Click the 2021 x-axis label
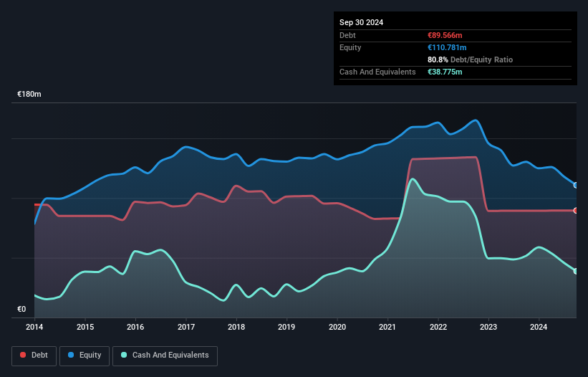588x377 pixels. tap(387, 327)
